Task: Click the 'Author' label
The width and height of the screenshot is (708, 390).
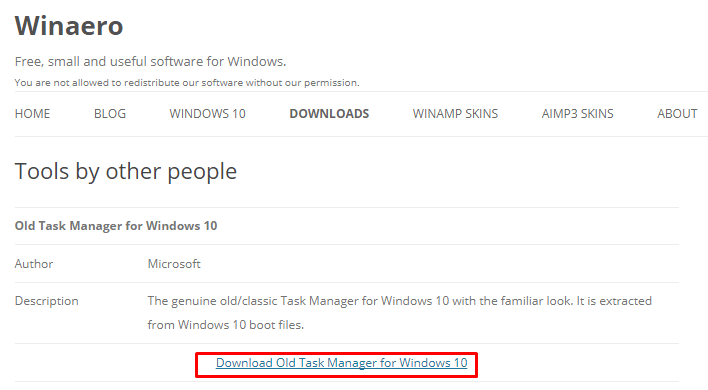Action: 34,264
